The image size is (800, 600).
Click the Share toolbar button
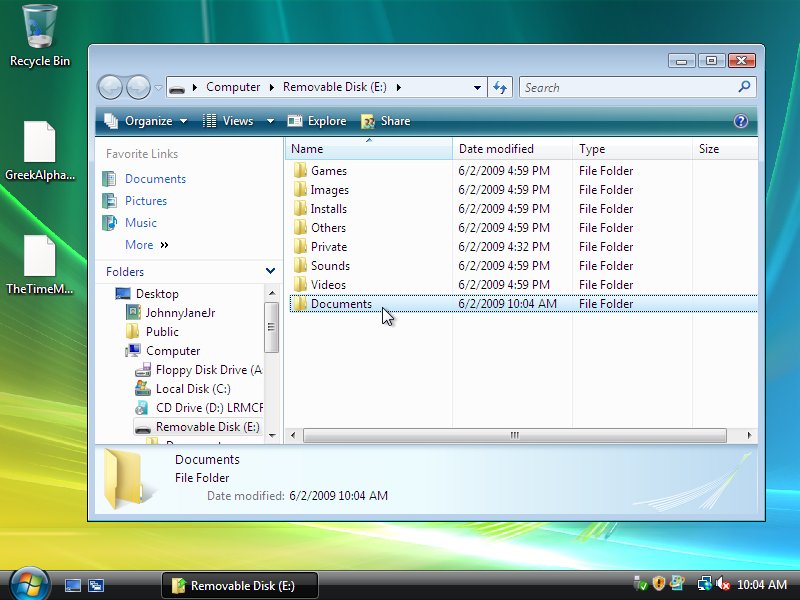click(x=385, y=121)
